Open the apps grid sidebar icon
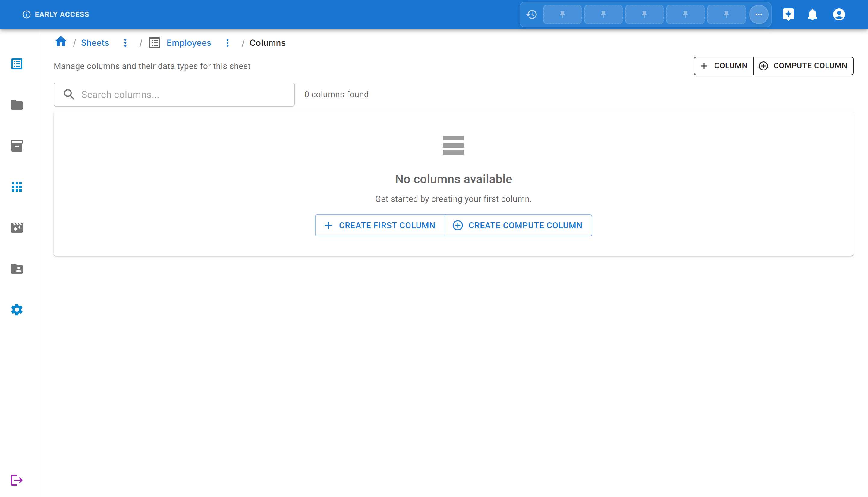Image resolution: width=868 pixels, height=497 pixels. 17,187
